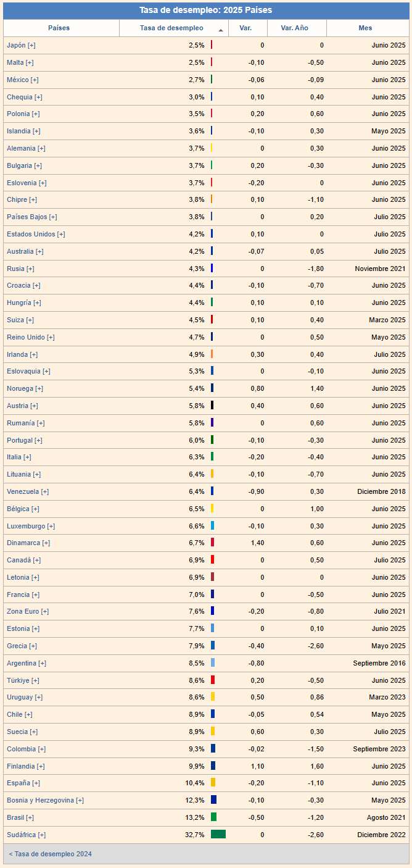
Task: Click the Mes column header
Action: point(366,28)
